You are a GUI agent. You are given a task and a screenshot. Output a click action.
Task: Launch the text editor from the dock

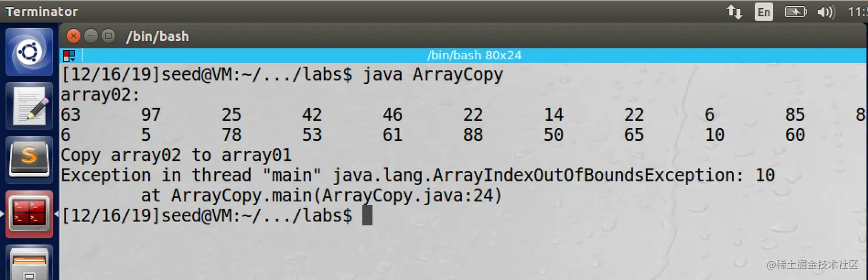[29, 105]
